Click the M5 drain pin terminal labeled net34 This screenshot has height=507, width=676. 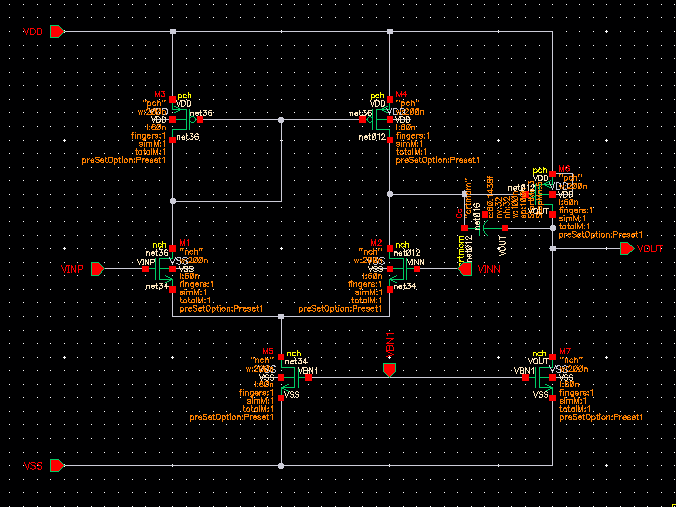281,357
